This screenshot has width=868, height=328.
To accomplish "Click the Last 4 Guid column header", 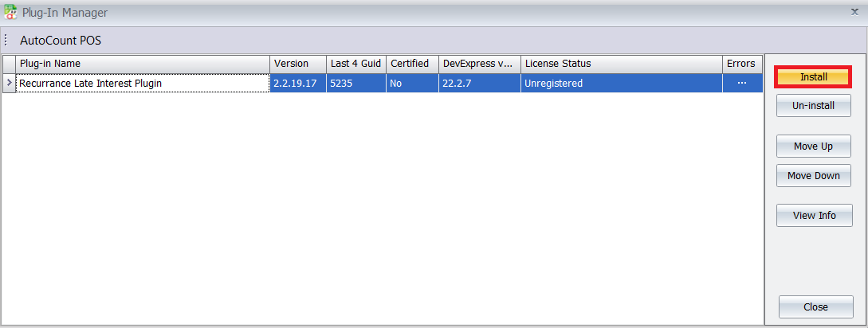I will click(x=355, y=64).
